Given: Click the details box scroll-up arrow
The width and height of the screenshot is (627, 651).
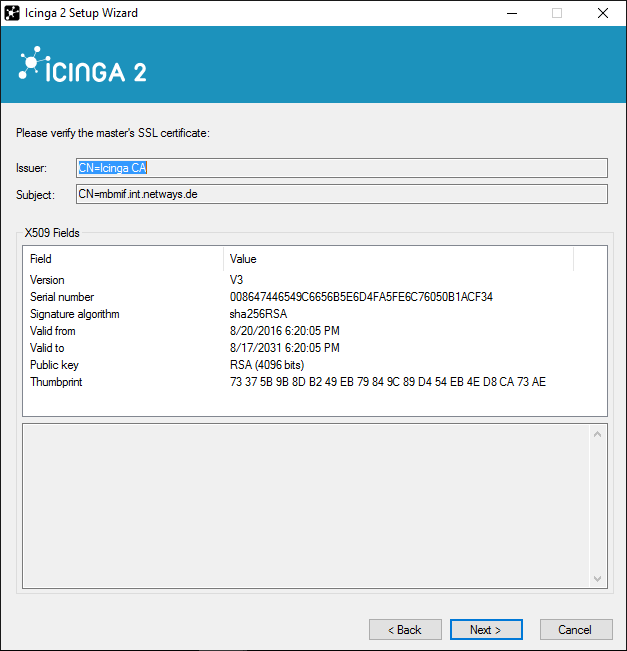Looking at the screenshot, I should (x=598, y=434).
